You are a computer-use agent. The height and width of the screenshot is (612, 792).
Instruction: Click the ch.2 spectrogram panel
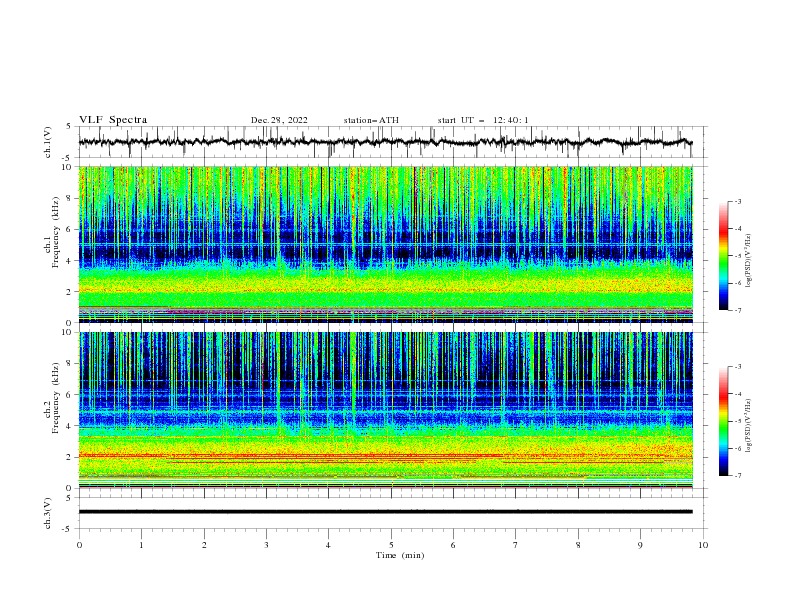coord(385,410)
